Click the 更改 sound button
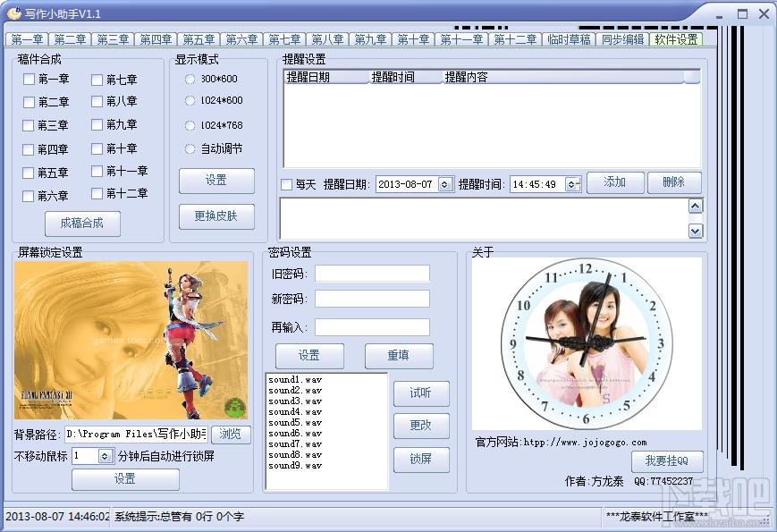This screenshot has height=532, width=777. tap(421, 426)
